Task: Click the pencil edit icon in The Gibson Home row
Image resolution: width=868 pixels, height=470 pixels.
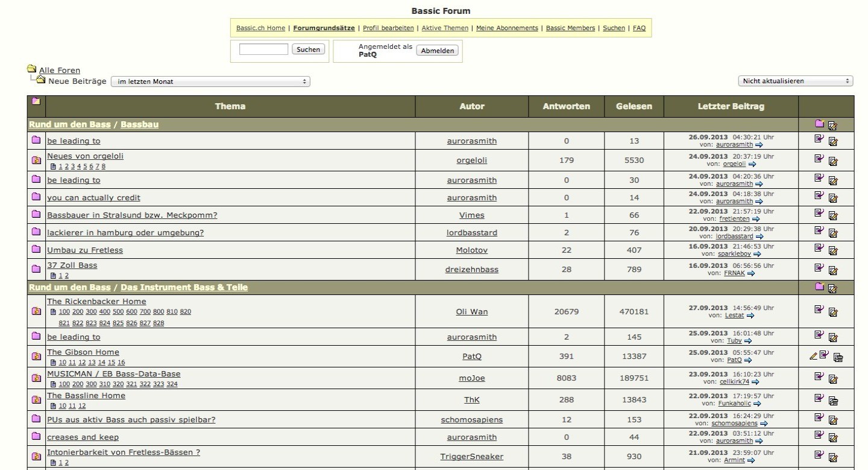Action: pyautogui.click(x=813, y=356)
